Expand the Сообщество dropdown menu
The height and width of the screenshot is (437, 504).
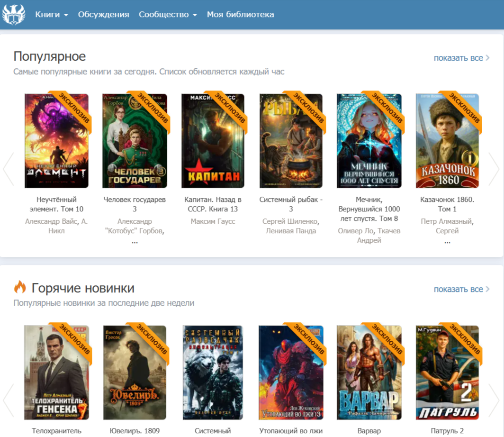[x=168, y=15]
